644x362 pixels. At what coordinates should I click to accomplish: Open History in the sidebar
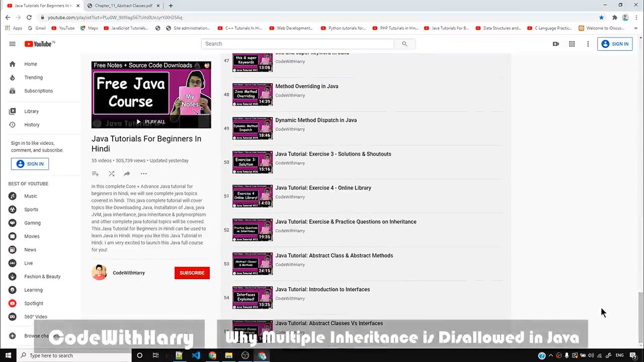(x=32, y=125)
